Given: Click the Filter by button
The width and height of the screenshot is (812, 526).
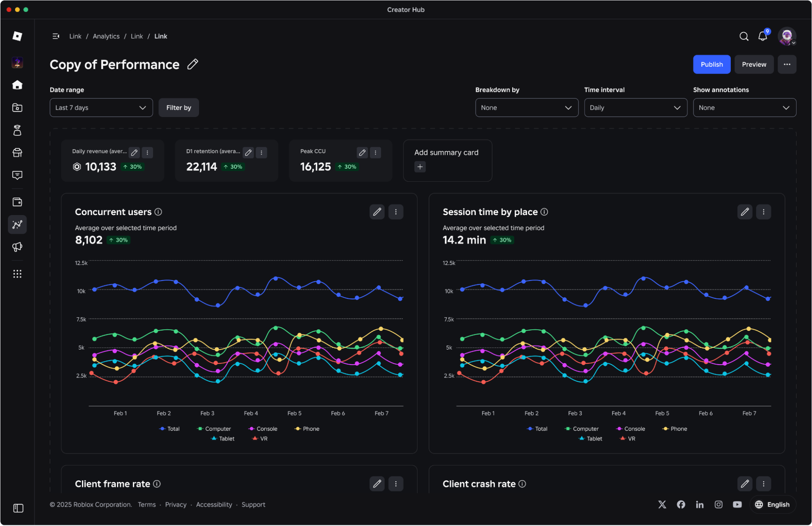Looking at the screenshot, I should tap(179, 108).
